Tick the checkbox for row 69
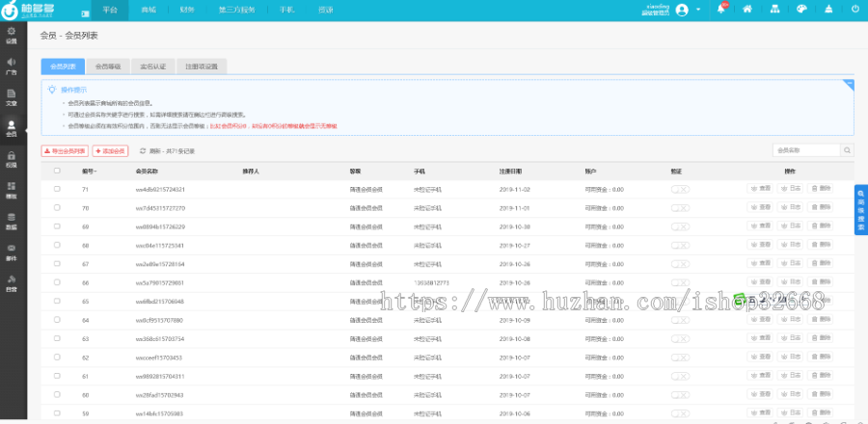This screenshot has height=424, width=868. coord(57,226)
